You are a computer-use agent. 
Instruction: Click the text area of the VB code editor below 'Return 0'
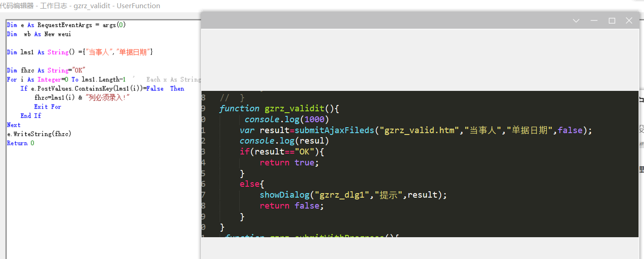click(103, 202)
